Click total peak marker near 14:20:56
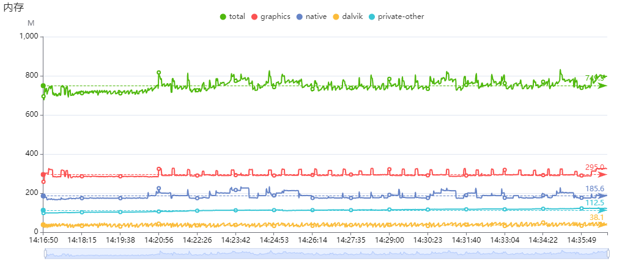644x275 pixels. click(x=159, y=72)
